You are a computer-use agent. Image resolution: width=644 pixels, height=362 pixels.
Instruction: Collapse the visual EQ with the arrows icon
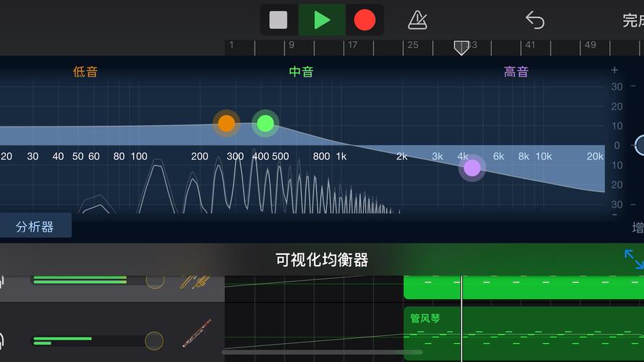(634, 259)
